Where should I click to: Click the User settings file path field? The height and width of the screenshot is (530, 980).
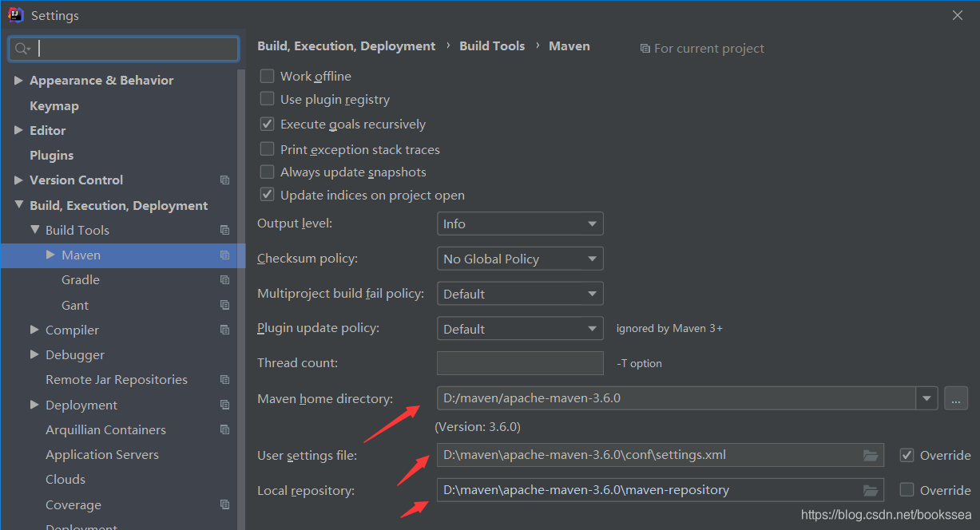click(x=661, y=455)
